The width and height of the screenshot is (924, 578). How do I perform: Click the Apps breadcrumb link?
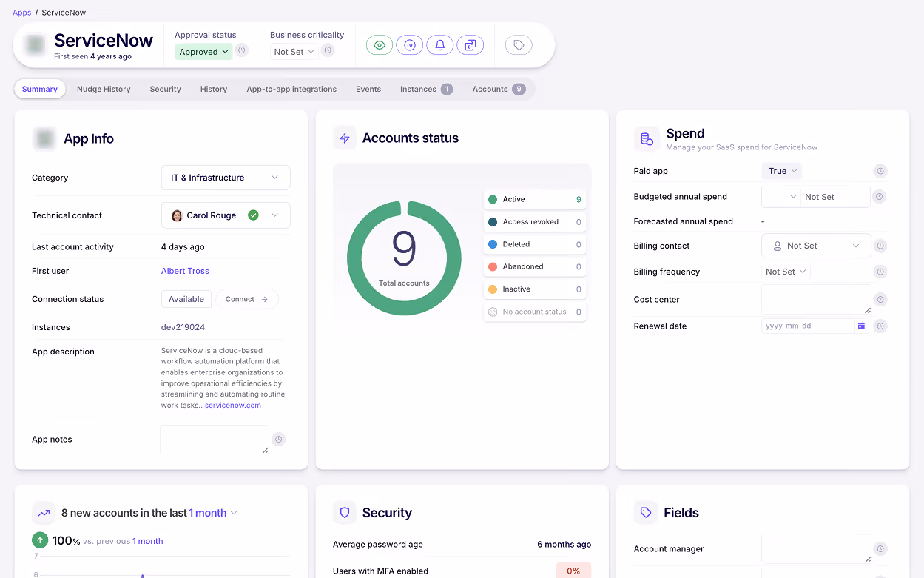[x=22, y=13]
